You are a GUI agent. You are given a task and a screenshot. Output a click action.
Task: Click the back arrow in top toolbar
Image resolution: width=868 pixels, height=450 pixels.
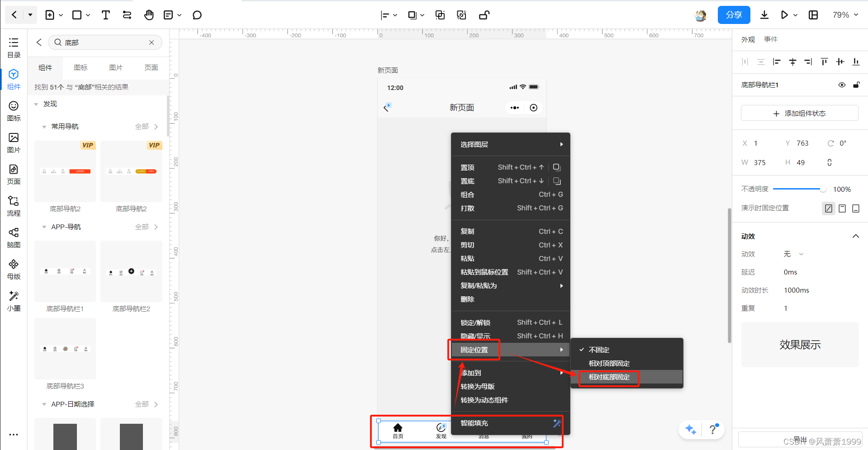click(x=14, y=15)
